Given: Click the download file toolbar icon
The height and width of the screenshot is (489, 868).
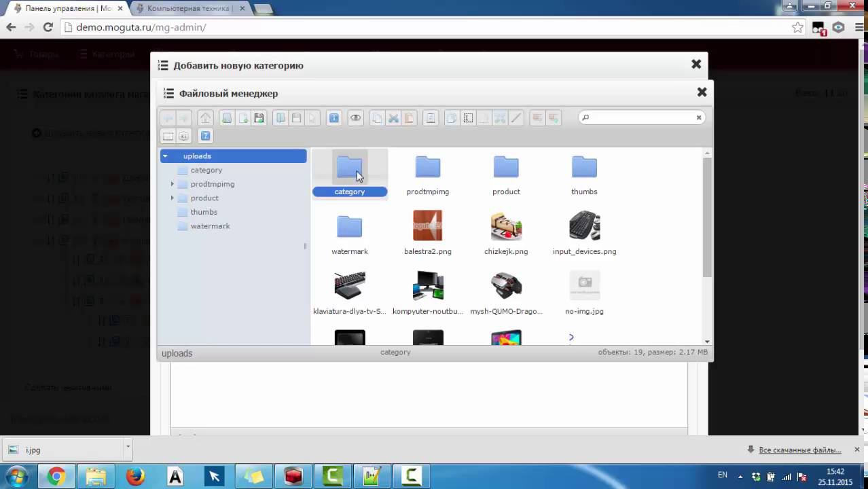Looking at the screenshot, I should tap(296, 118).
